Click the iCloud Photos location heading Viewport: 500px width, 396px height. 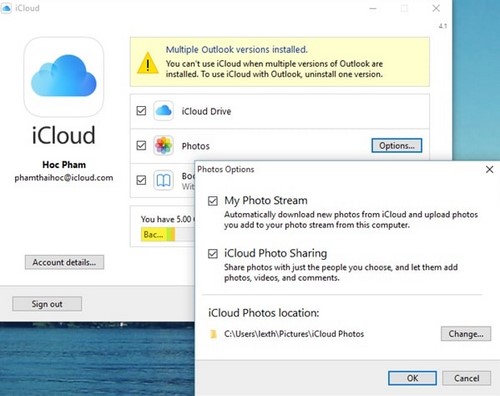(x=264, y=313)
